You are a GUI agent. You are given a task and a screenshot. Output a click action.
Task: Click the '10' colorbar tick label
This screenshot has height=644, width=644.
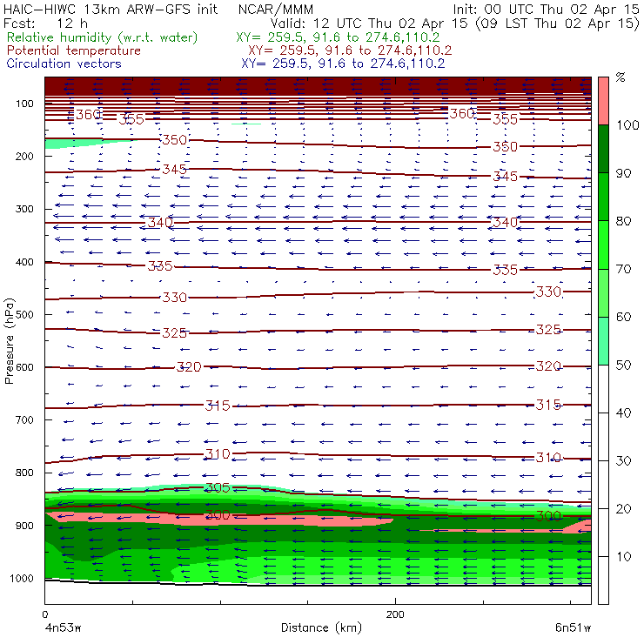tap(624, 557)
